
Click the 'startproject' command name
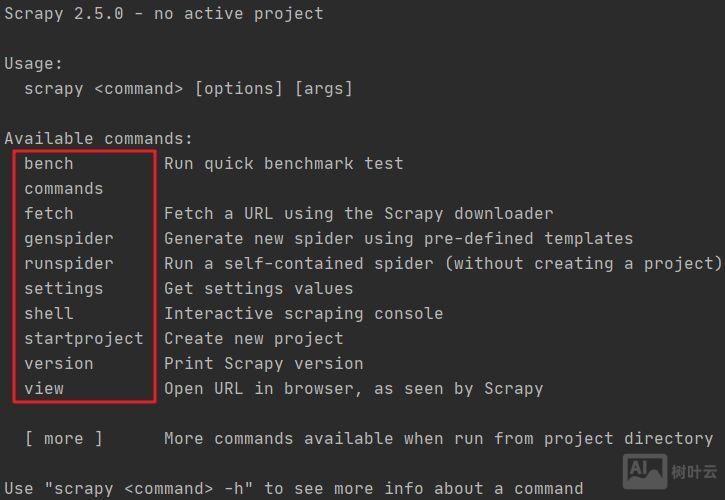[84, 339]
